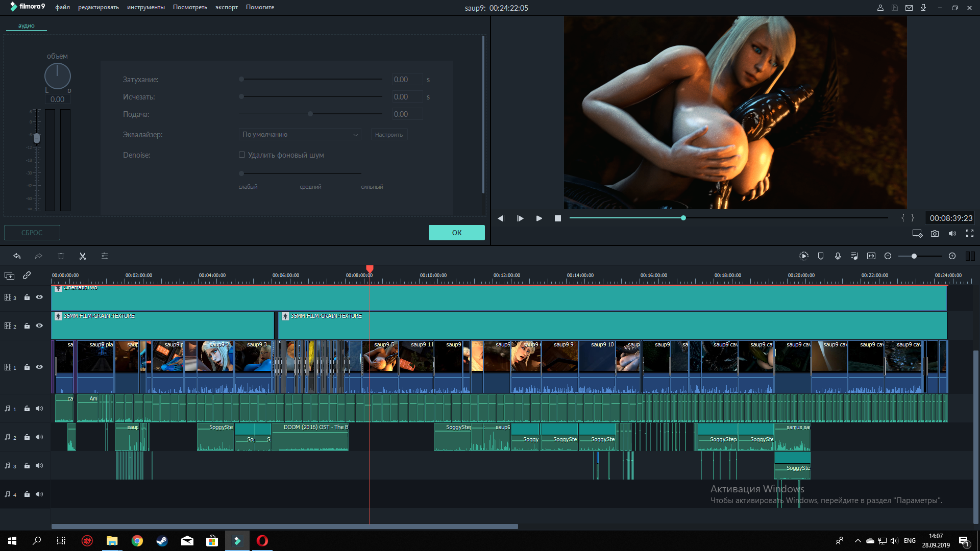The height and width of the screenshot is (551, 980).
Task: Open preview quality display settings icon
Action: (x=917, y=234)
